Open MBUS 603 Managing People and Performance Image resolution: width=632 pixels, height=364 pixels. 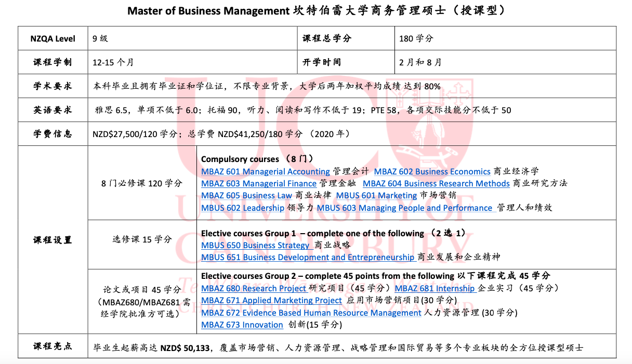[x=406, y=208]
